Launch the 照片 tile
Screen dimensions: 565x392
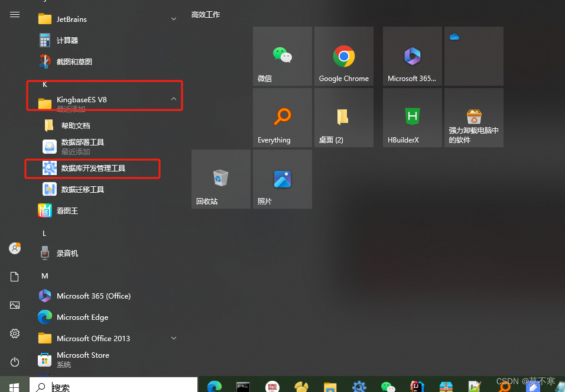[282, 179]
